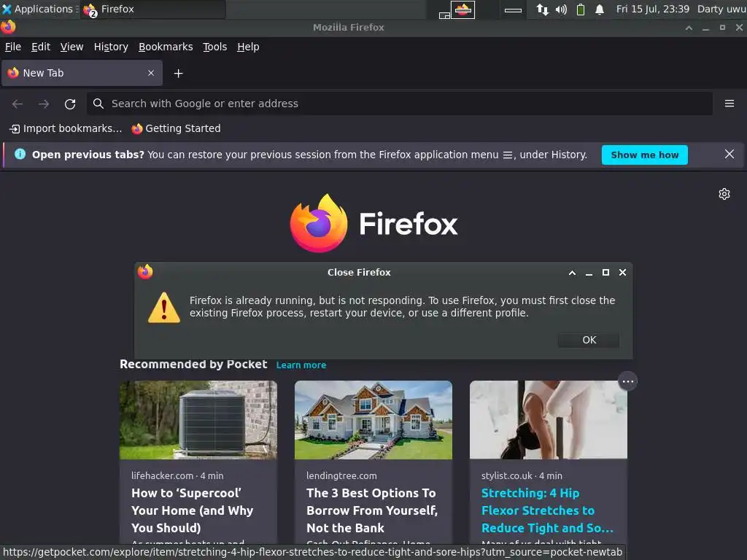This screenshot has width=747, height=560.
Task: Open The 3 Best Options To Borrow article
Action: click(372, 510)
